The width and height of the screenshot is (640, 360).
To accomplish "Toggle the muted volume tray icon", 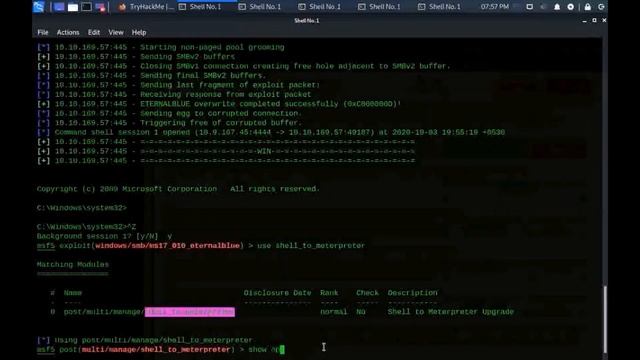I will click(543, 7).
